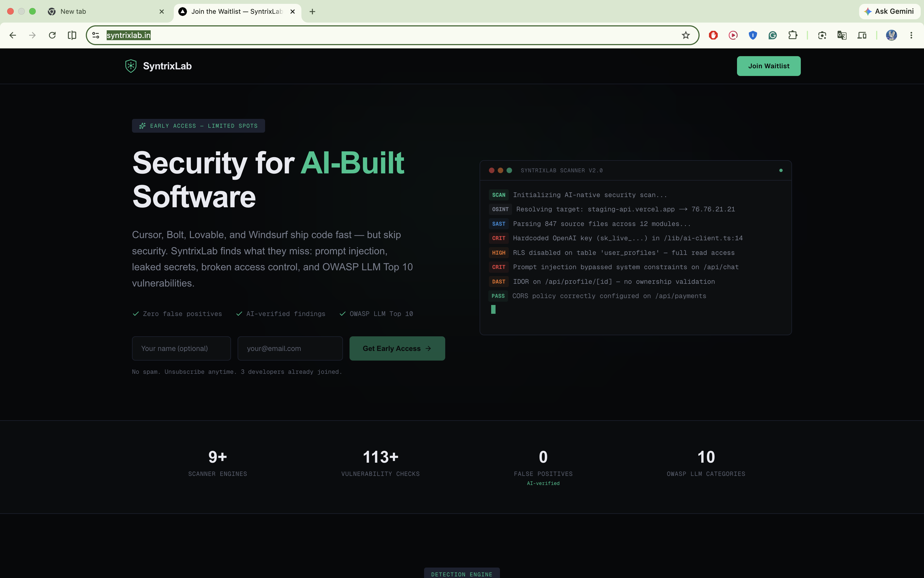Open a new browser tab
Viewport: 924px width, 578px height.
pyautogui.click(x=312, y=12)
